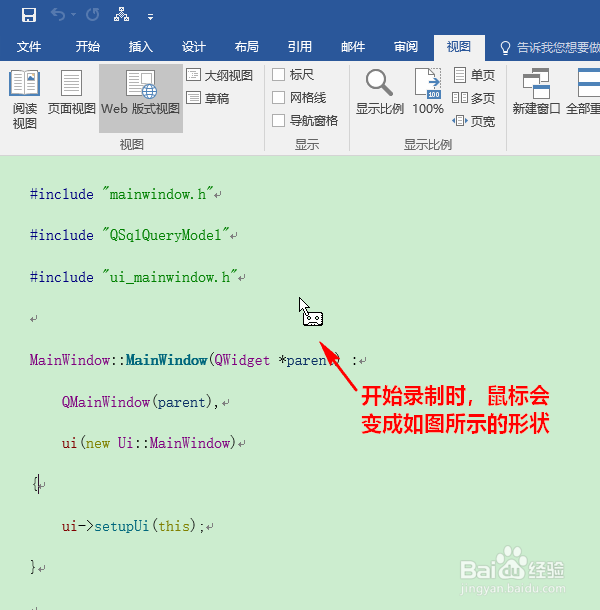Open the Undo history dropdown arrow
The image size is (600, 610).
coord(74,15)
